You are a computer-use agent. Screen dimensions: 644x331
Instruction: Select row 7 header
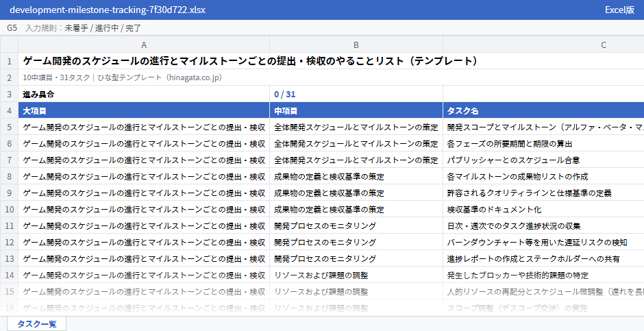click(x=9, y=160)
